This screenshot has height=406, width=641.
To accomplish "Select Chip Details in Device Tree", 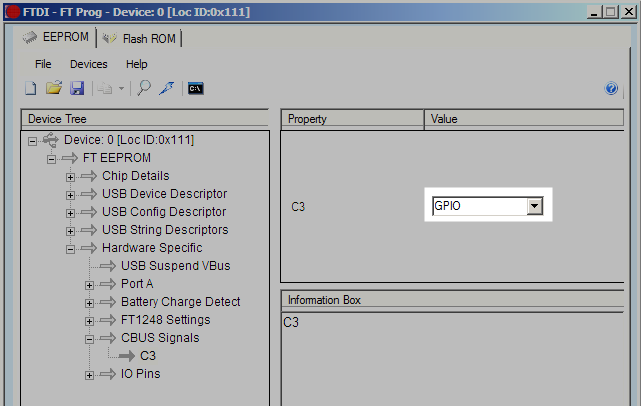I will point(135,176).
